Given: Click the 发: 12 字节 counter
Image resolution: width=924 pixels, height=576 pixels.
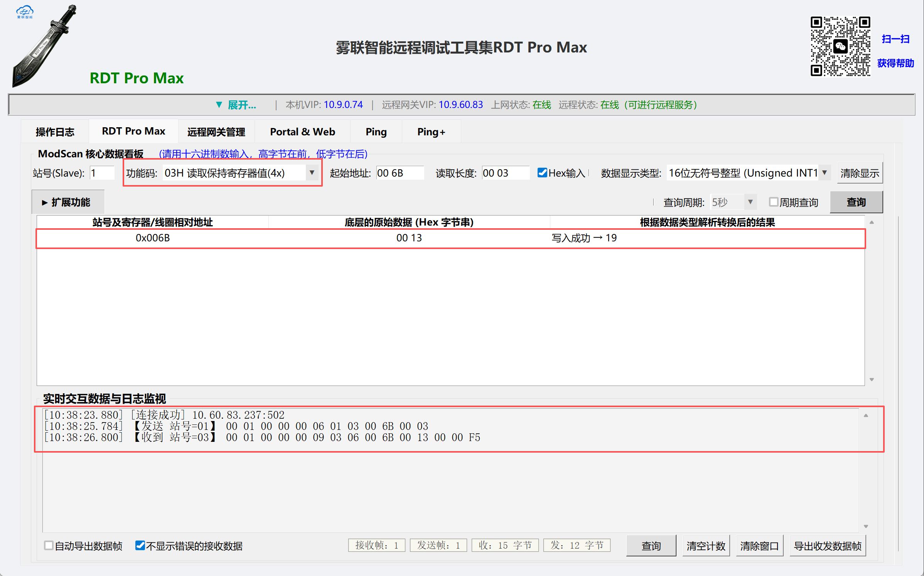Looking at the screenshot, I should (577, 545).
